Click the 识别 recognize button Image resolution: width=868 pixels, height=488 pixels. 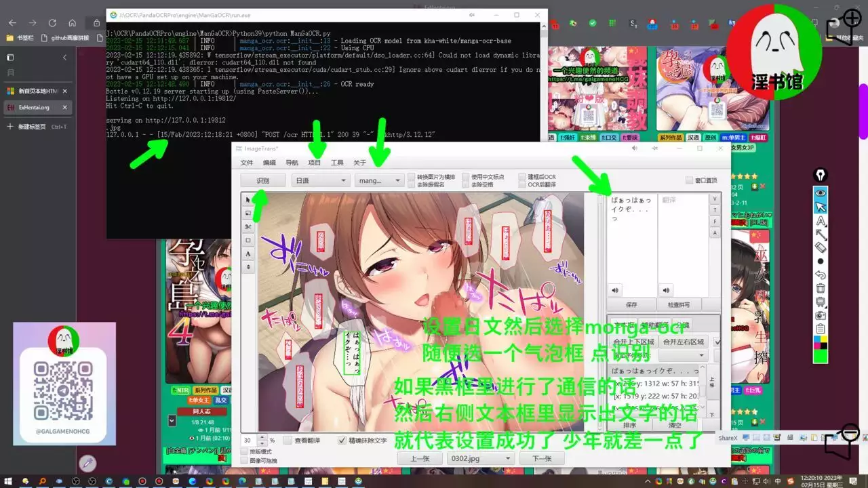point(262,180)
